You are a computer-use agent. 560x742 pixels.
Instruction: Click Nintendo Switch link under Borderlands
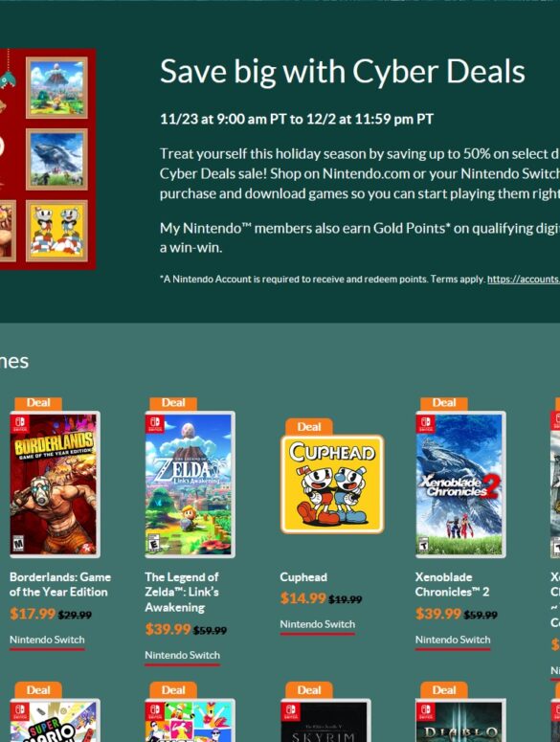pyautogui.click(x=47, y=641)
